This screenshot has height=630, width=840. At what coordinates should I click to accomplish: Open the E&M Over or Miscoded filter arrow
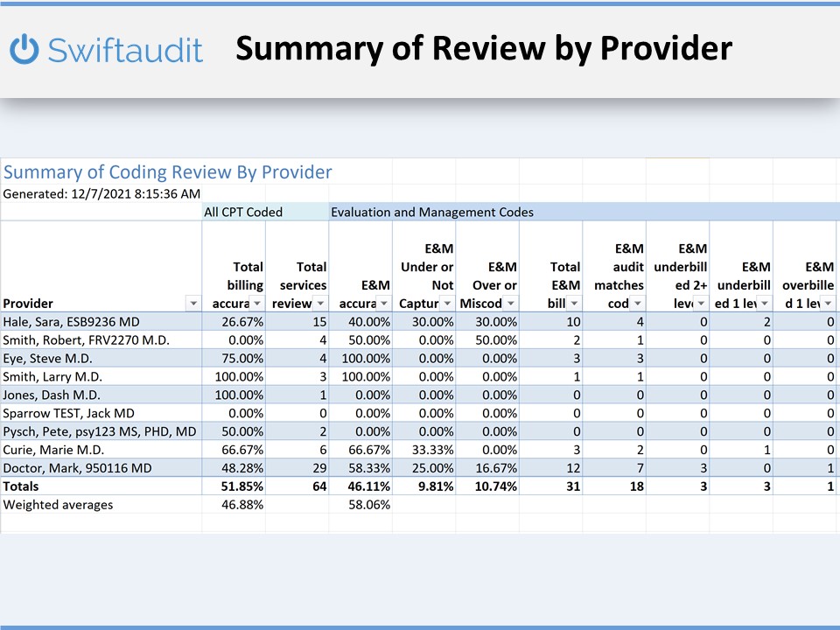[x=510, y=303]
